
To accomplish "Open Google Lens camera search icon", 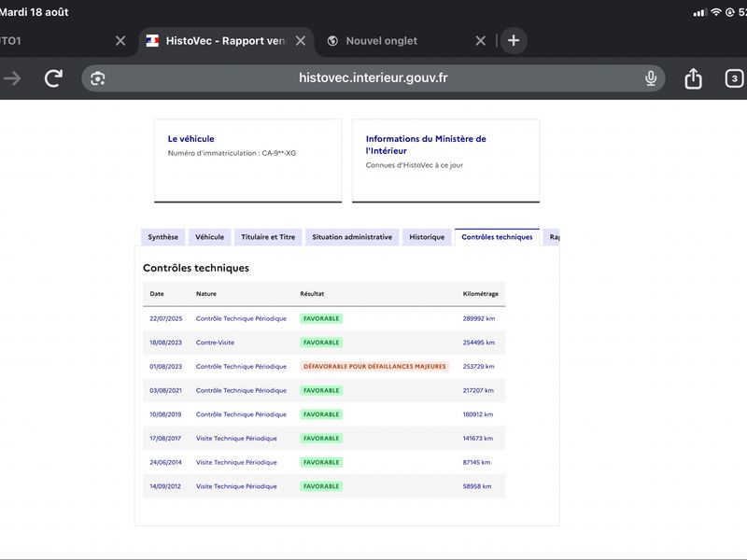I will click(98, 78).
